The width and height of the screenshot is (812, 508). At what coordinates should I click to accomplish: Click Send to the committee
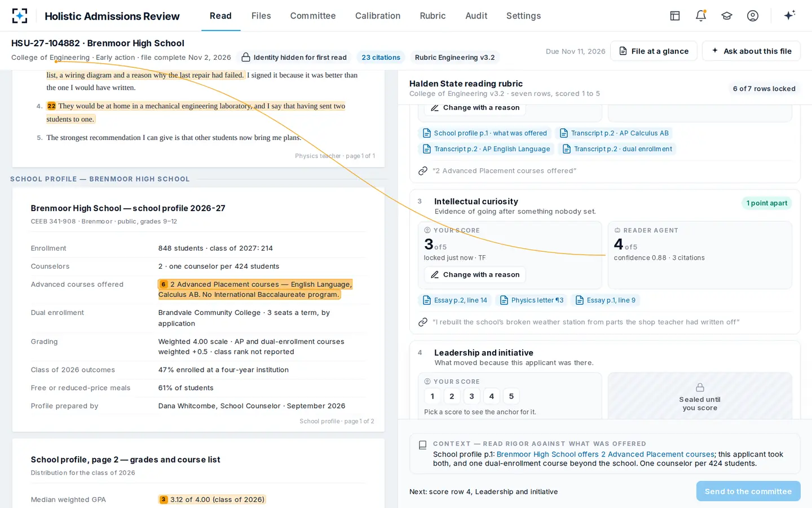[x=748, y=491]
